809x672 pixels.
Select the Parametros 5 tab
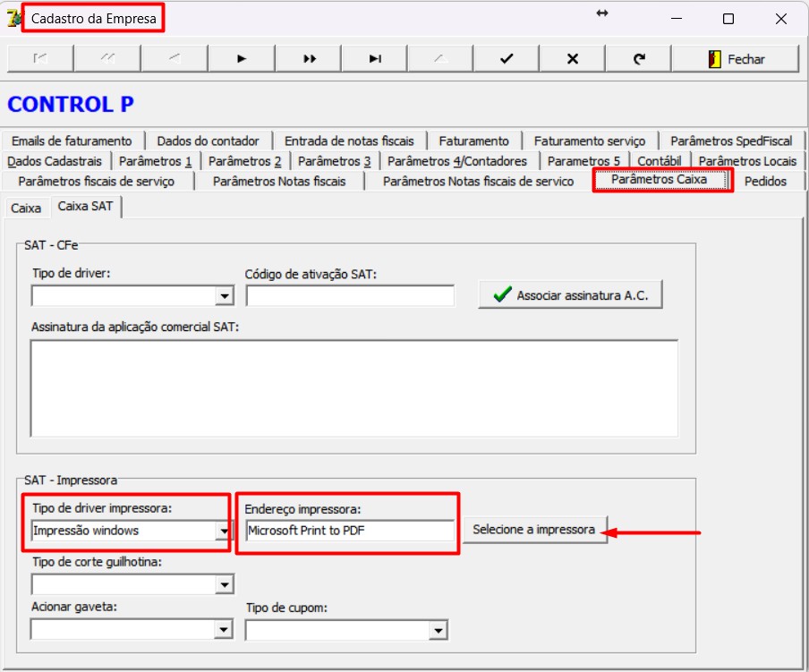(583, 161)
